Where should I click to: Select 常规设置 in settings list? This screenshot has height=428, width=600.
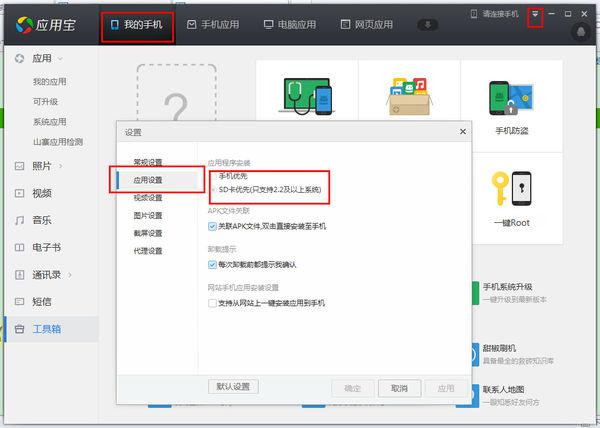[148, 162]
